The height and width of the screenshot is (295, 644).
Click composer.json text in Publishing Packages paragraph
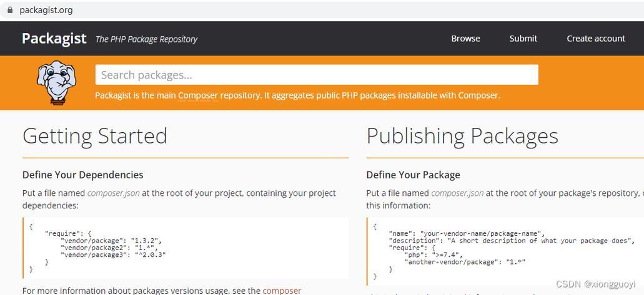(457, 193)
